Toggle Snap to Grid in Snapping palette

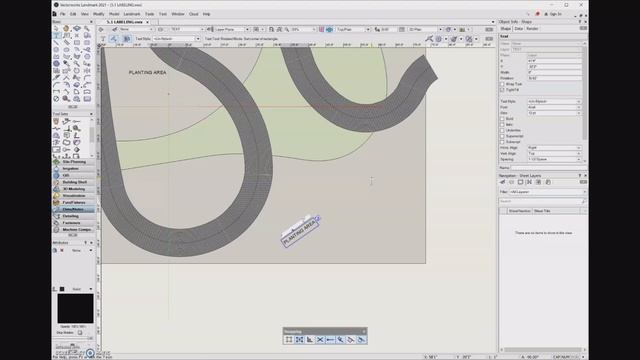(289, 340)
